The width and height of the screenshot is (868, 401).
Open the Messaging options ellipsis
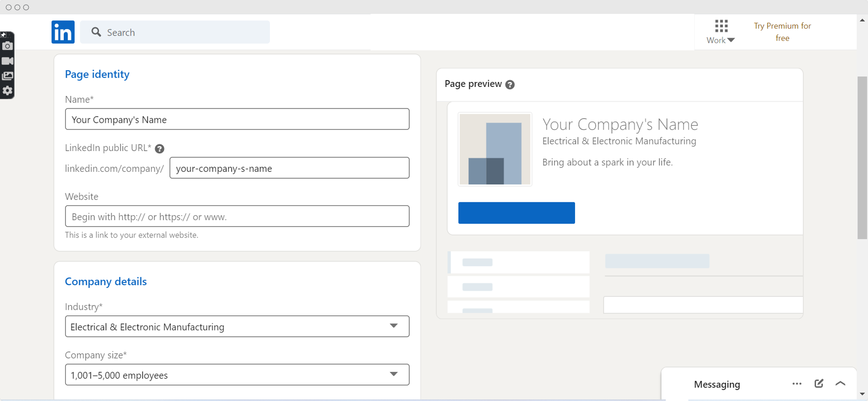797,384
